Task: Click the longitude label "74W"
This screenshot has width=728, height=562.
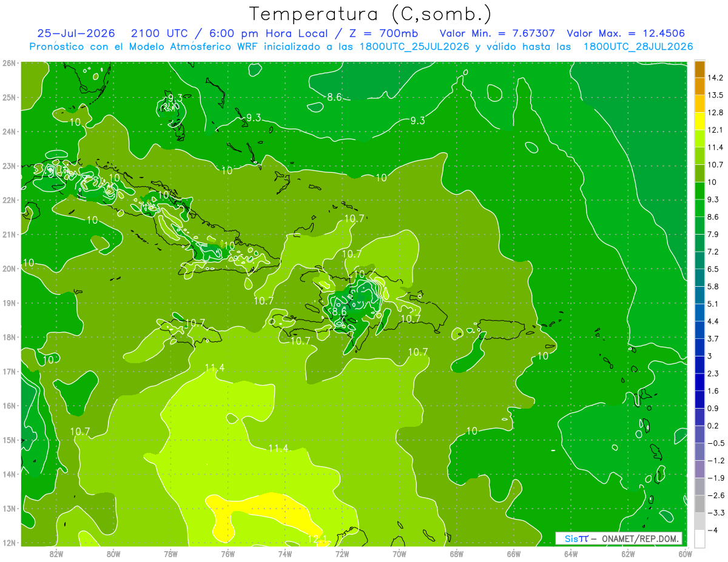Action: 285,554
